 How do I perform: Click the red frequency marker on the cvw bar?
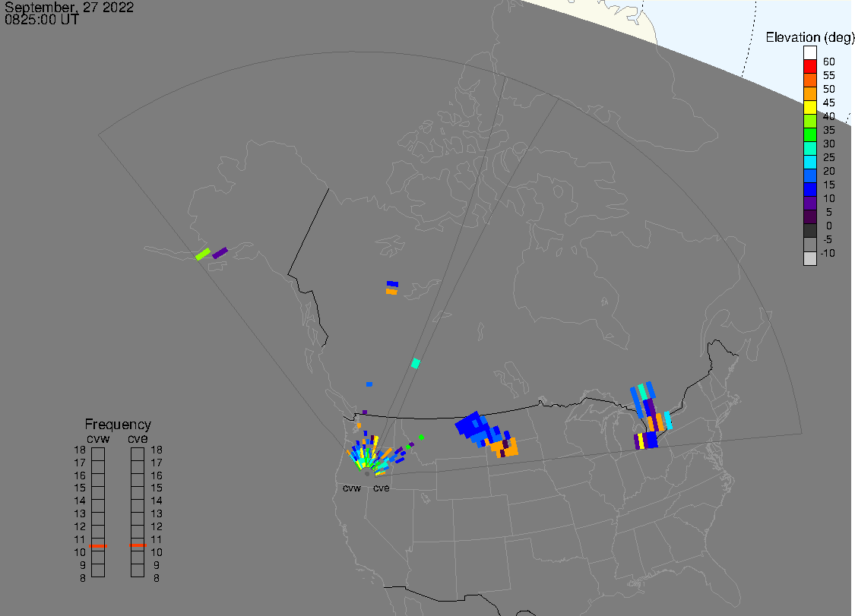point(98,545)
